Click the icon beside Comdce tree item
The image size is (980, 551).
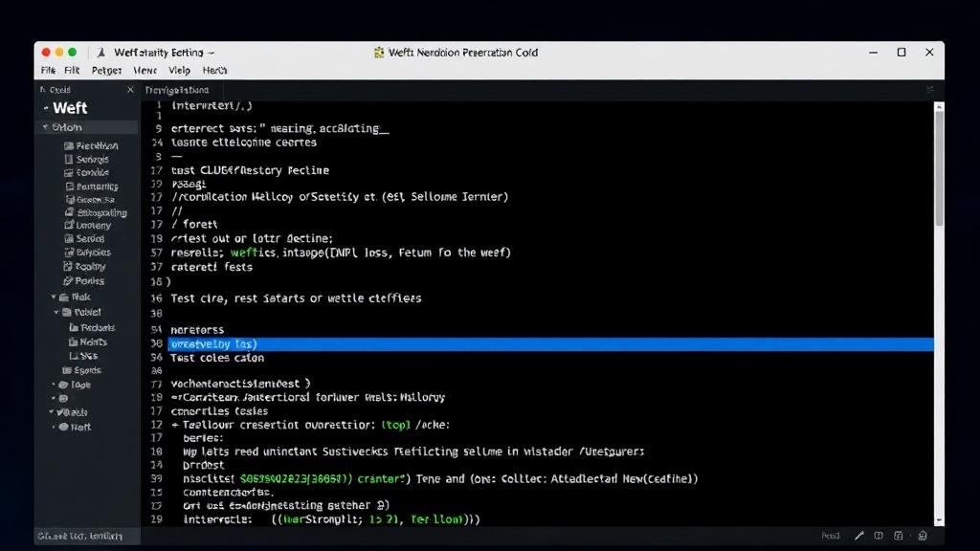(x=69, y=173)
